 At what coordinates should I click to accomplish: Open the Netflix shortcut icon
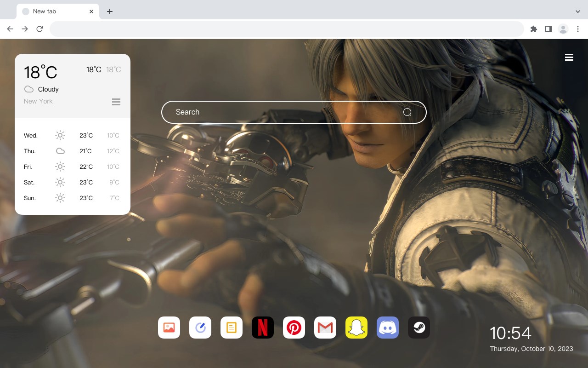click(263, 328)
